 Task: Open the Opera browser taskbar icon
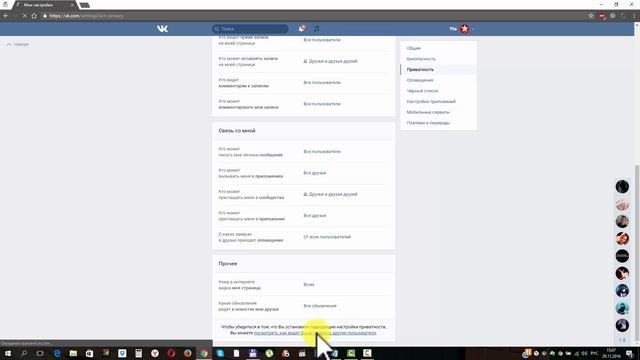click(x=171, y=353)
